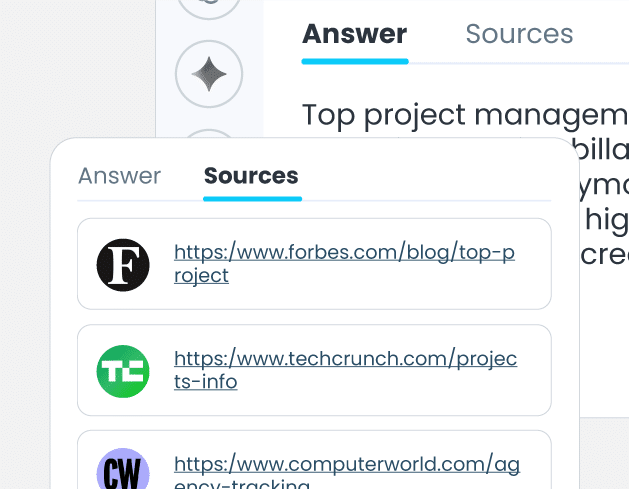
Task: Click blank header area right of front Sources tab
Action: (x=430, y=177)
